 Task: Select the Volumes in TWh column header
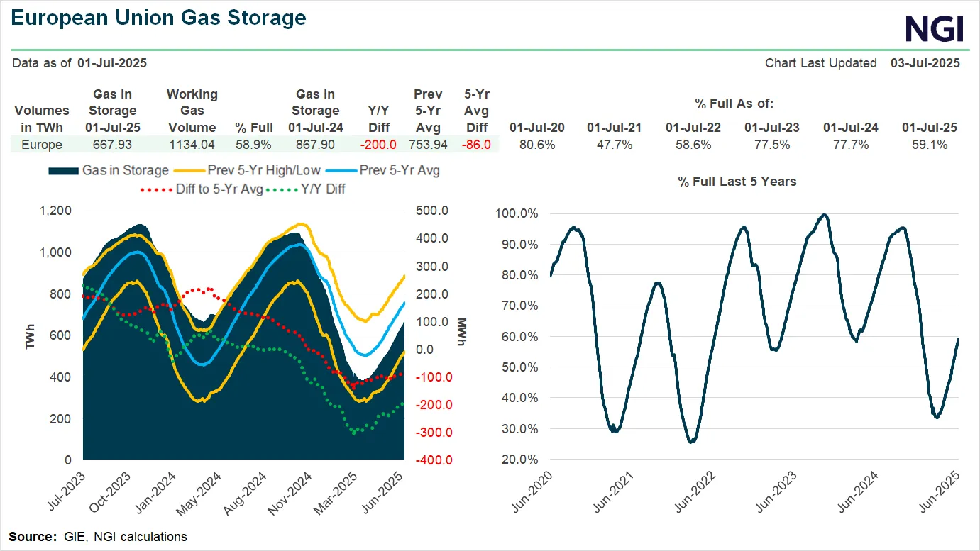point(41,119)
